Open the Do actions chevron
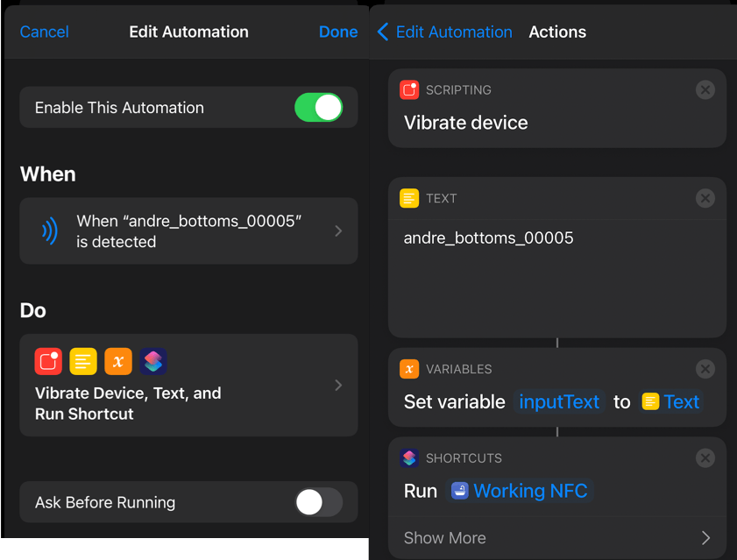The height and width of the screenshot is (560, 737). pos(338,385)
